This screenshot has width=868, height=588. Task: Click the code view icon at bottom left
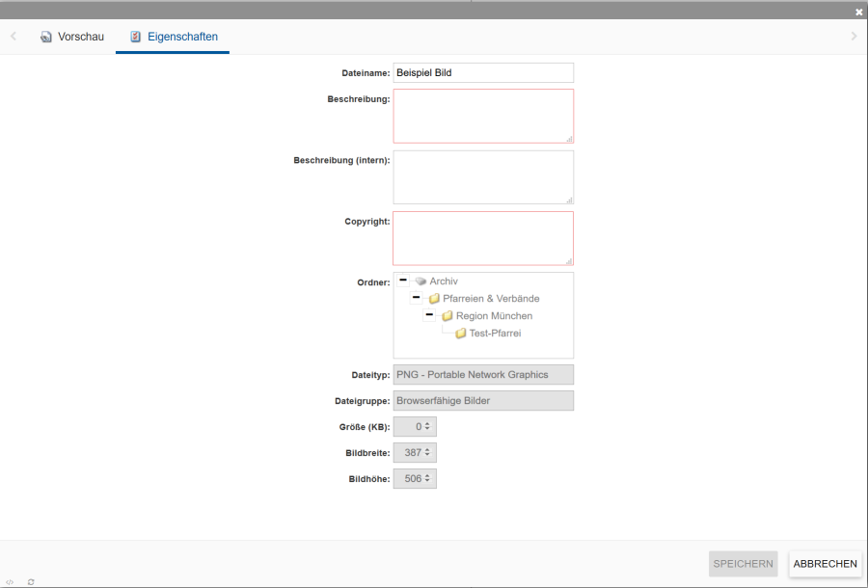pos(10,582)
